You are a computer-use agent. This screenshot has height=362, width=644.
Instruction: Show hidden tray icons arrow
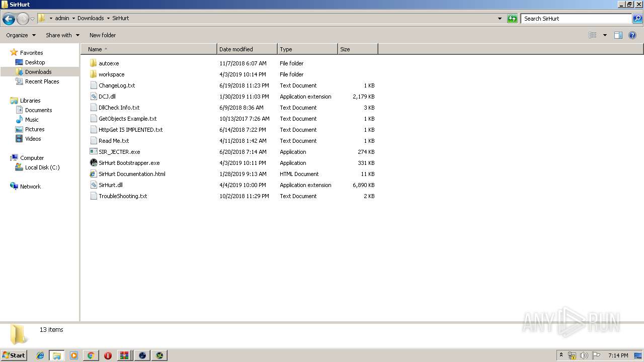(561, 355)
